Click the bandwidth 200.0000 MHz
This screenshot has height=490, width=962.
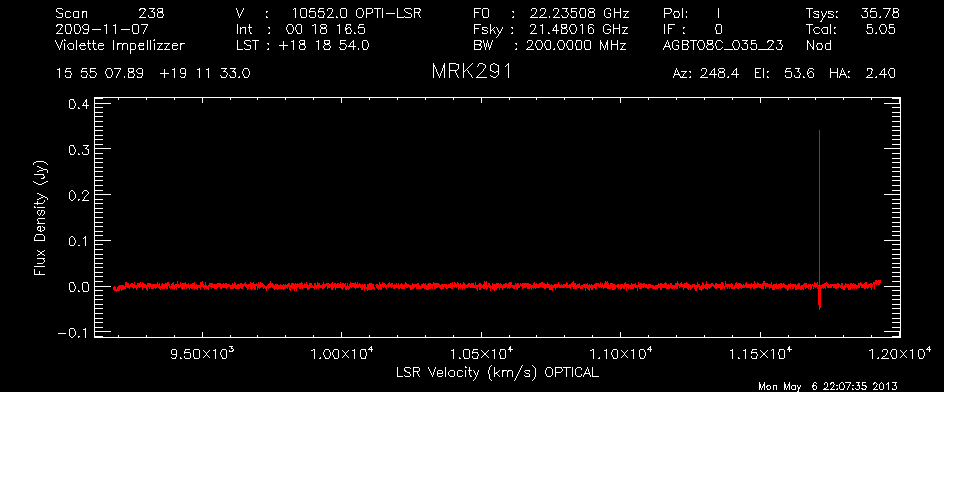coord(575,45)
